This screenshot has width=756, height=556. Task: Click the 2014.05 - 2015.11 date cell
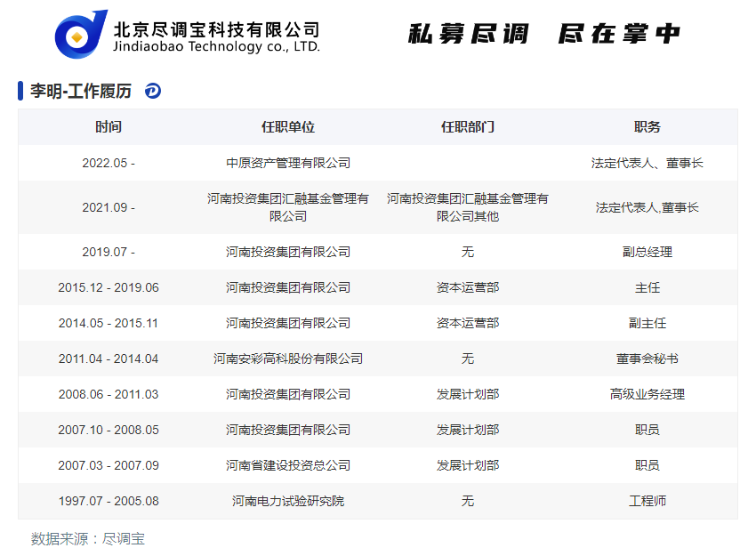pos(109,323)
